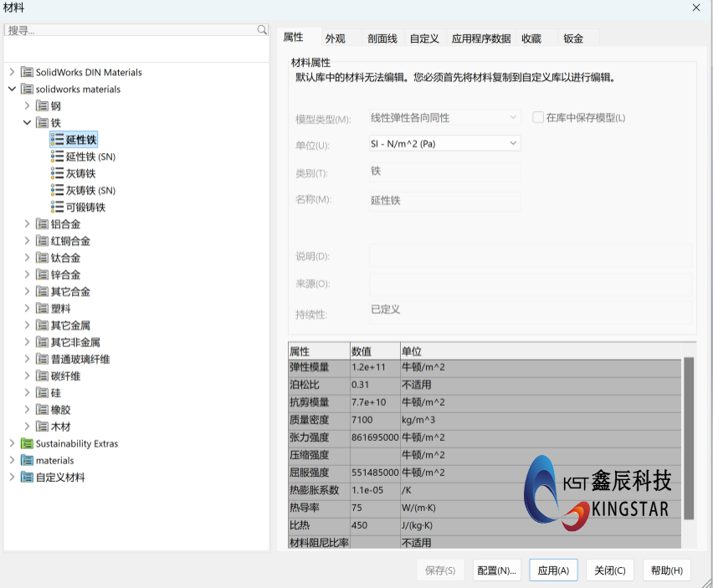Screen dimensions: 713x588
Task: Click the 钛合金 category icon
Action: [x=43, y=258]
